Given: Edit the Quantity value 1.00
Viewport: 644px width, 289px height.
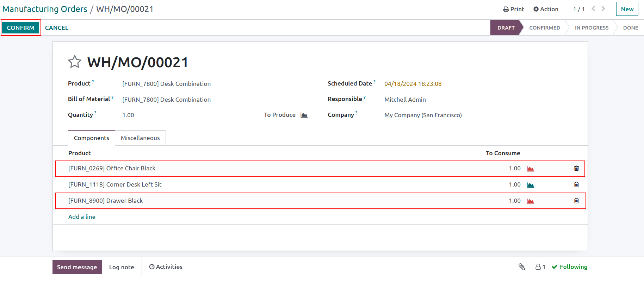Looking at the screenshot, I should (x=128, y=115).
